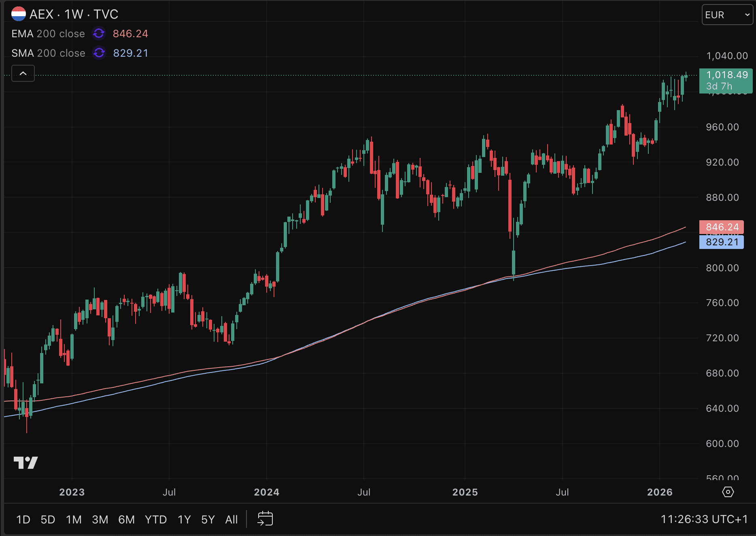Show the 5Y time range
Viewport: 756px width, 536px height.
pos(208,519)
